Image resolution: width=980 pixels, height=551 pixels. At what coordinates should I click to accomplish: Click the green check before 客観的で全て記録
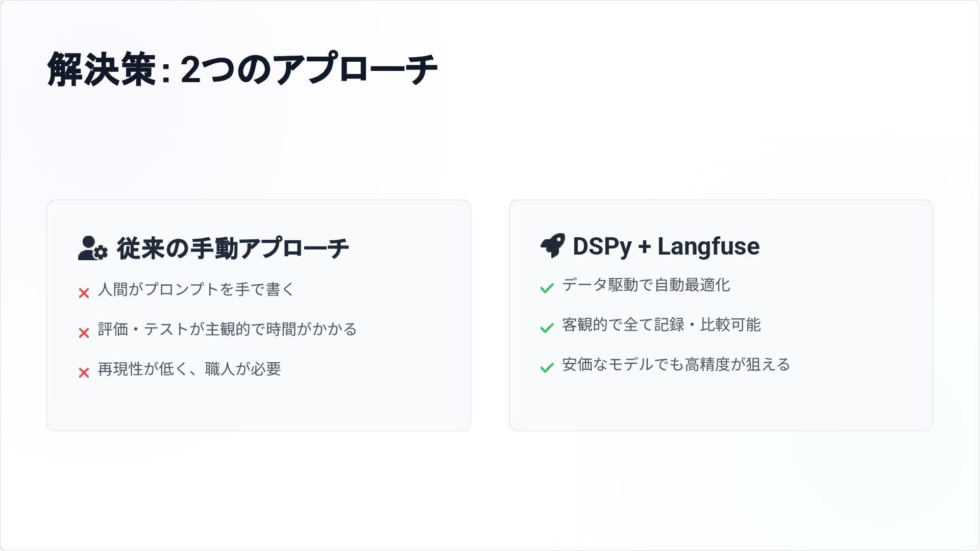(x=547, y=328)
